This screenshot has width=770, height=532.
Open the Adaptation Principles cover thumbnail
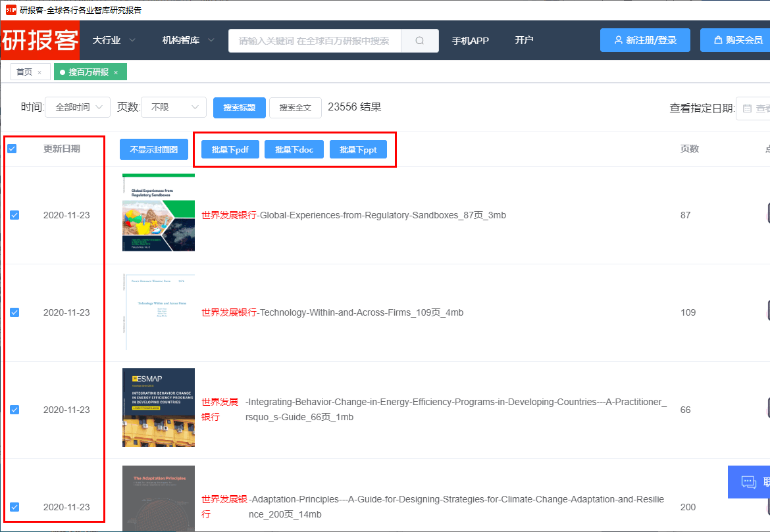tap(159, 498)
